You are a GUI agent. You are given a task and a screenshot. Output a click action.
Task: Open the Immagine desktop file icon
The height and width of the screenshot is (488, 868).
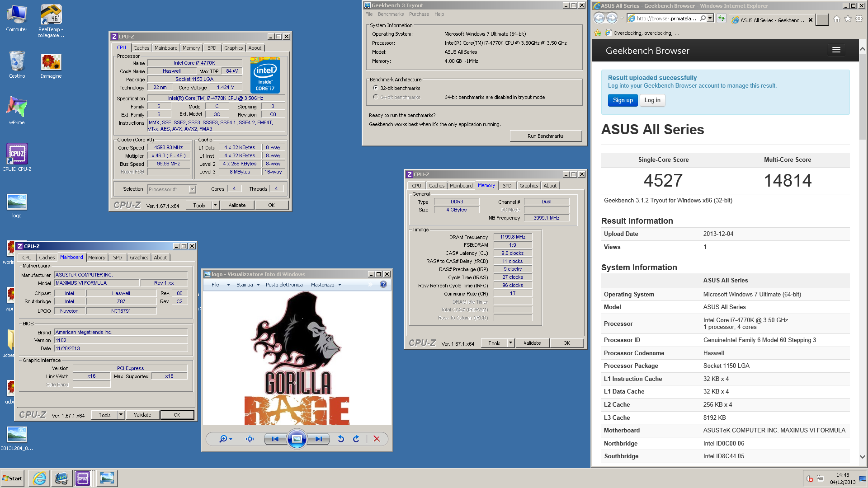coord(51,66)
